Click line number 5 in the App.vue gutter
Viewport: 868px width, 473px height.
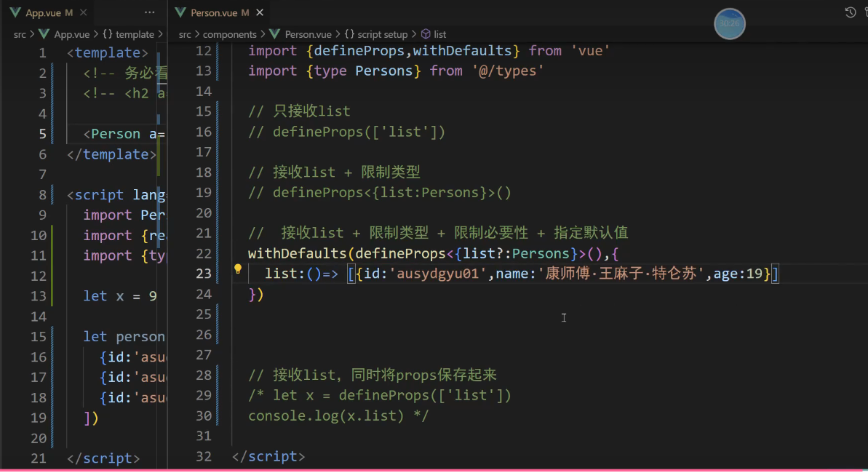(x=43, y=134)
